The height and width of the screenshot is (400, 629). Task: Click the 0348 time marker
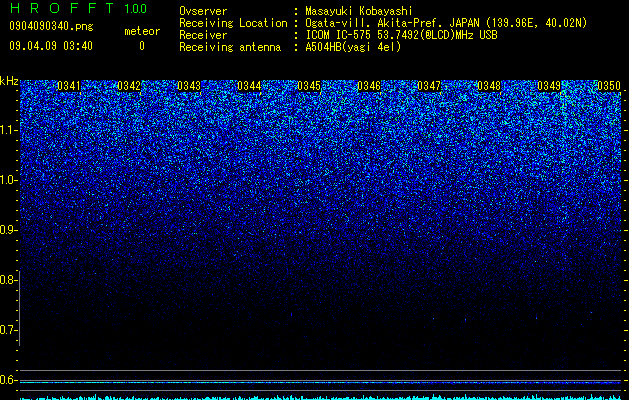pyautogui.click(x=489, y=86)
